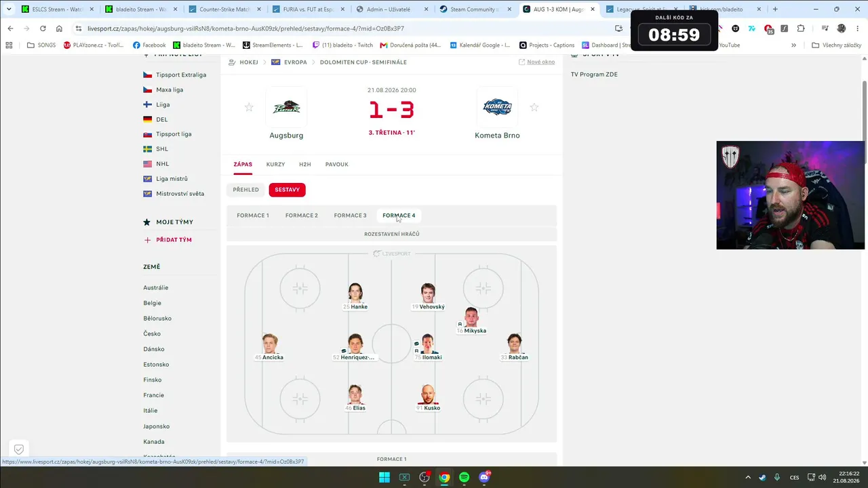The image size is (868, 488).
Task: Switch to the Formace 1 tab
Action: click(x=253, y=216)
